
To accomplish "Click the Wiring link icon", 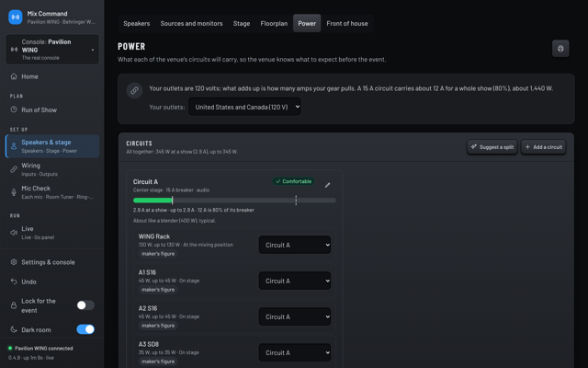I will point(14,169).
